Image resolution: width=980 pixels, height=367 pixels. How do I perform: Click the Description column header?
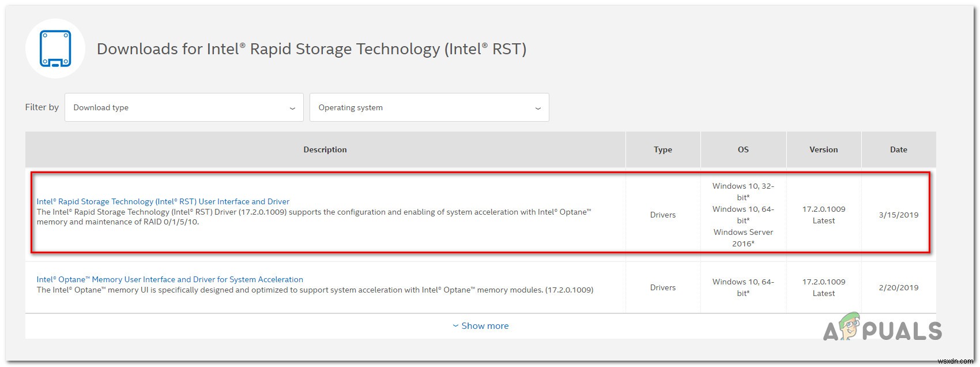325,149
